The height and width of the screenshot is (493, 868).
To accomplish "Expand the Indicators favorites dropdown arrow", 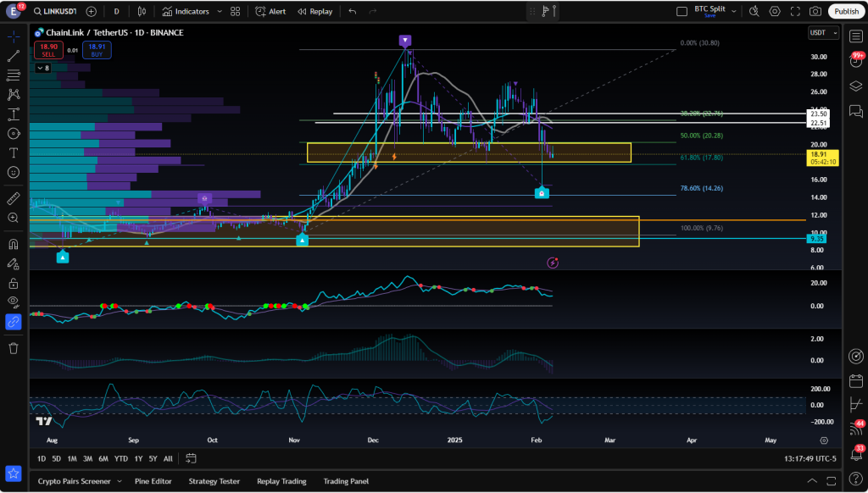I will click(x=220, y=11).
